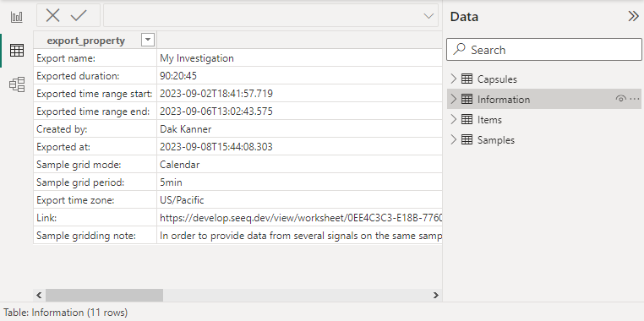Open More options ellipsis for Information table
This screenshot has height=321, width=644.
coord(635,99)
